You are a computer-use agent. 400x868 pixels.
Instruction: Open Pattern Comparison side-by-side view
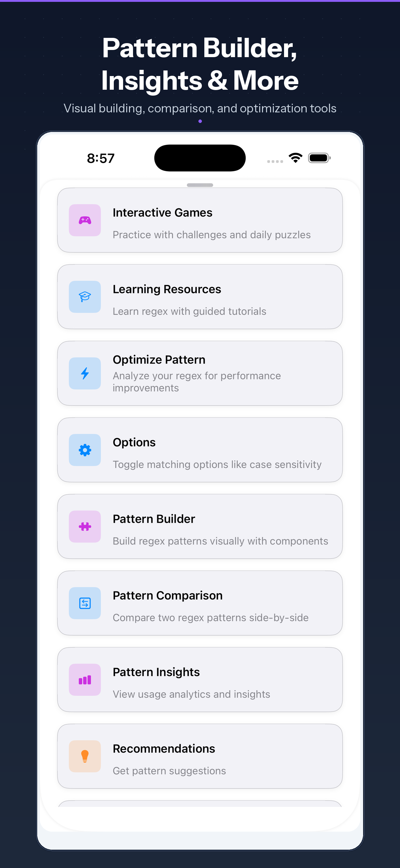(x=200, y=603)
